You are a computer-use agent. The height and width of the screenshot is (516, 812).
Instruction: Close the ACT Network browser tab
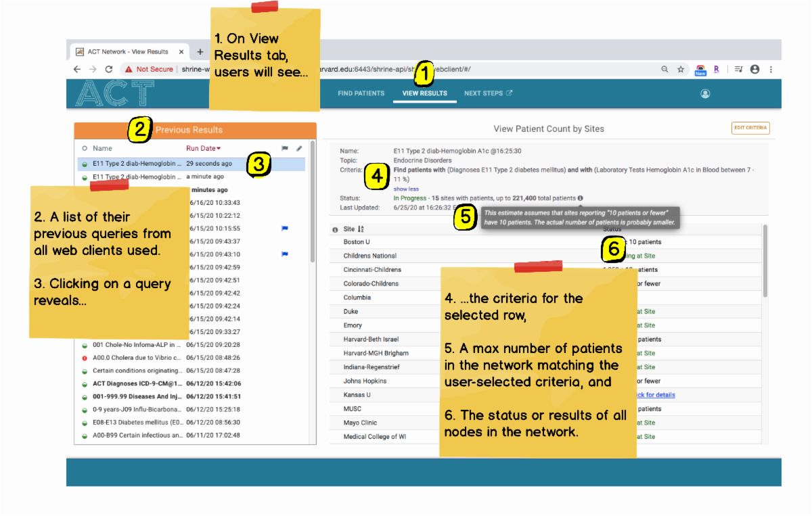click(x=181, y=51)
